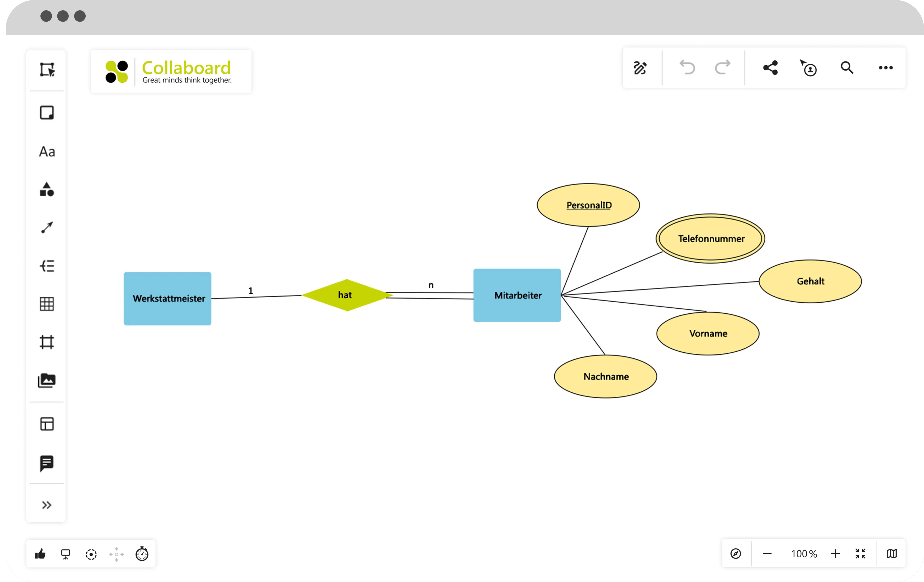Open the search magnifier

click(x=847, y=68)
